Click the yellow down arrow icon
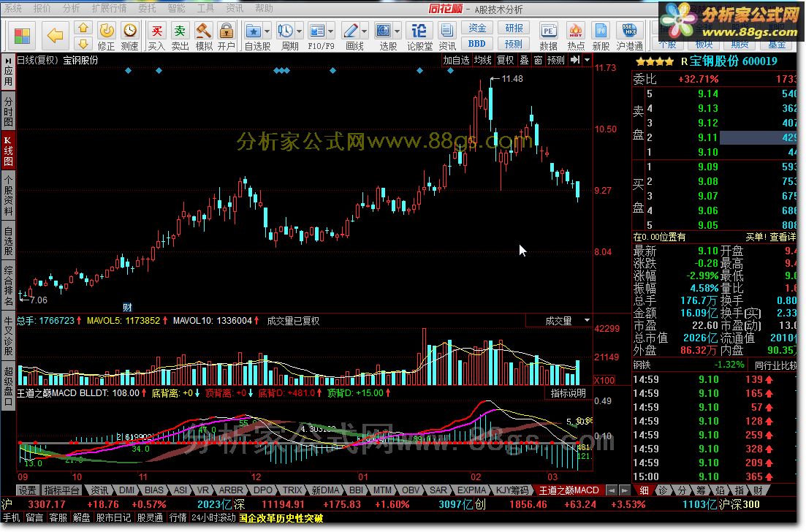806x532 pixels. tap(83, 43)
